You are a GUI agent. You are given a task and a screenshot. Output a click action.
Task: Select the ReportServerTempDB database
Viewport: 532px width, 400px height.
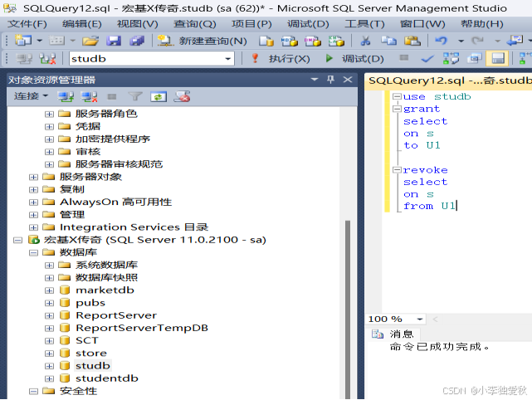point(142,328)
